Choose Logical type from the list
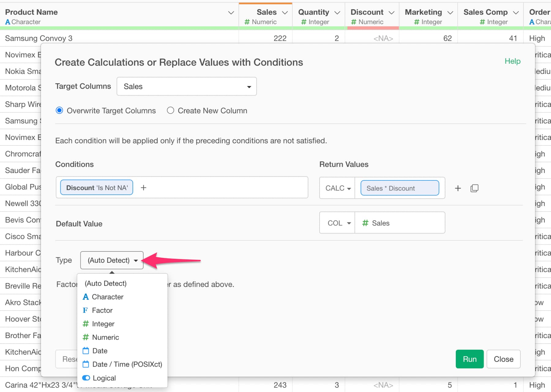This screenshot has width=551, height=392. (x=104, y=378)
